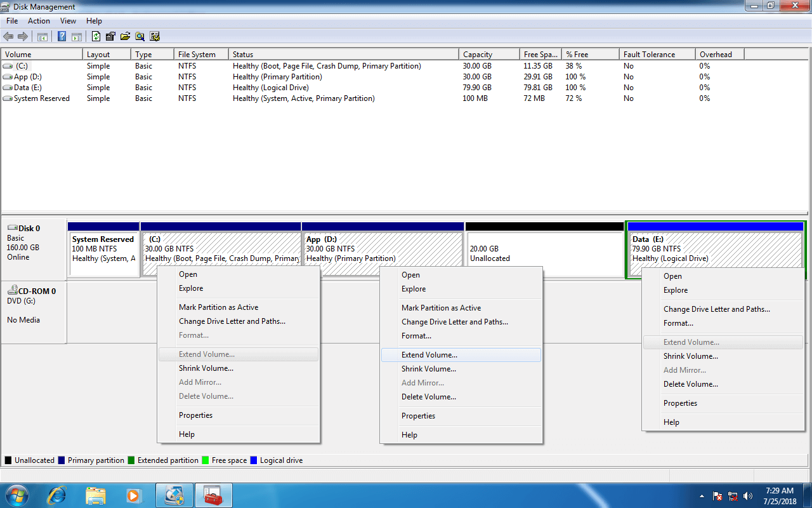Click the Show/Hide Console Tree icon
This screenshot has height=508, width=812.
coord(43,37)
